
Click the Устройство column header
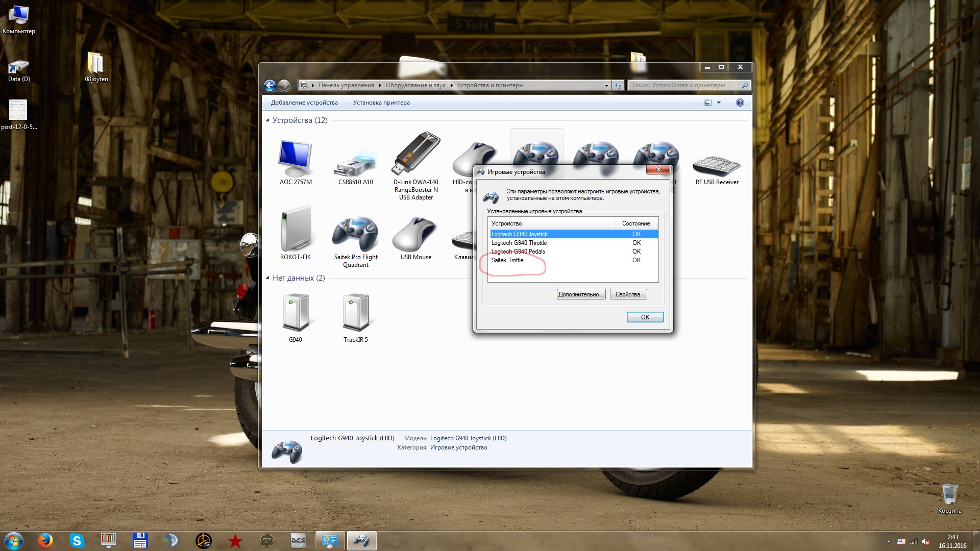tap(552, 223)
